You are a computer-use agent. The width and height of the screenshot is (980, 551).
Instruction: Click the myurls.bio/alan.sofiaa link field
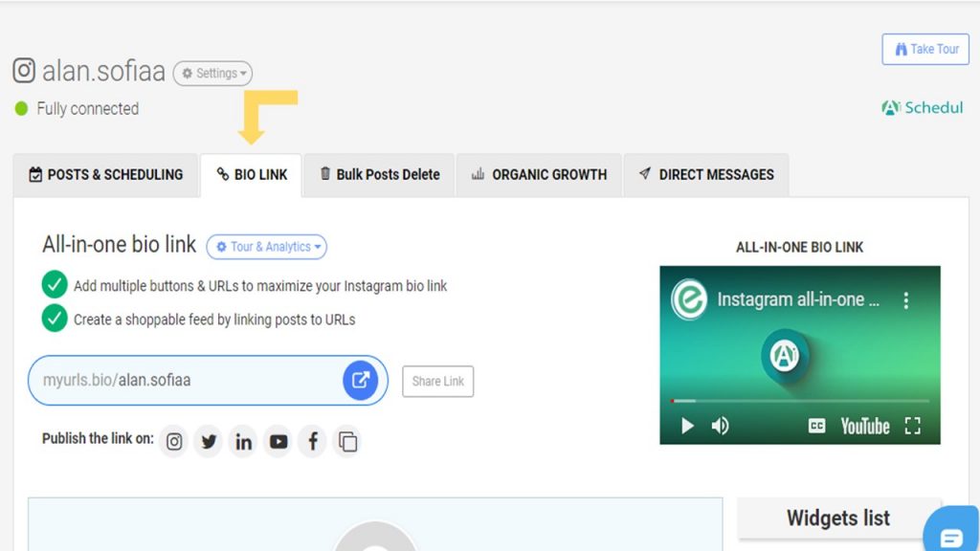click(208, 381)
